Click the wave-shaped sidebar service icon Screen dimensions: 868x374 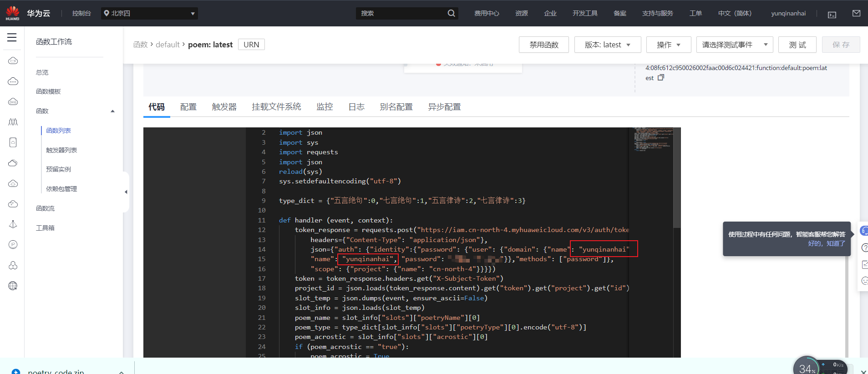tap(13, 122)
